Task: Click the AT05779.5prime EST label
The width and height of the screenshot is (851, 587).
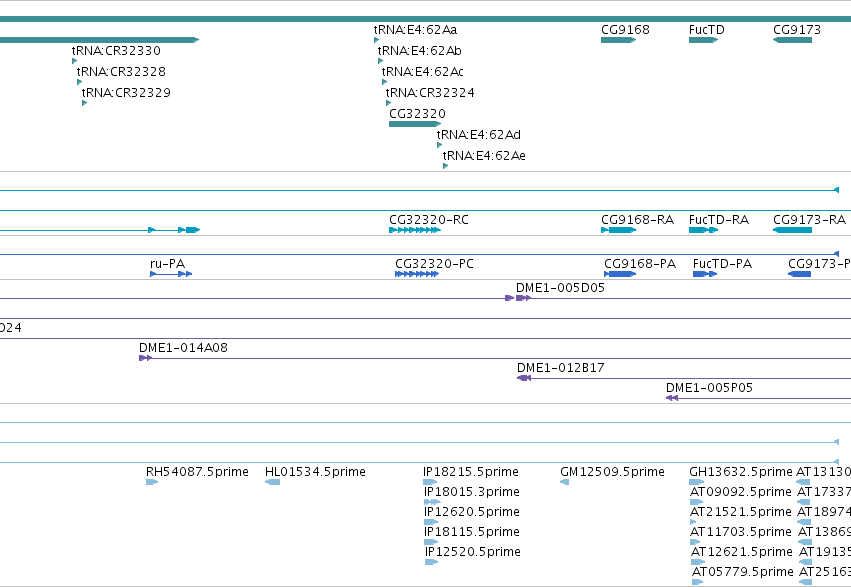Action: (742, 572)
